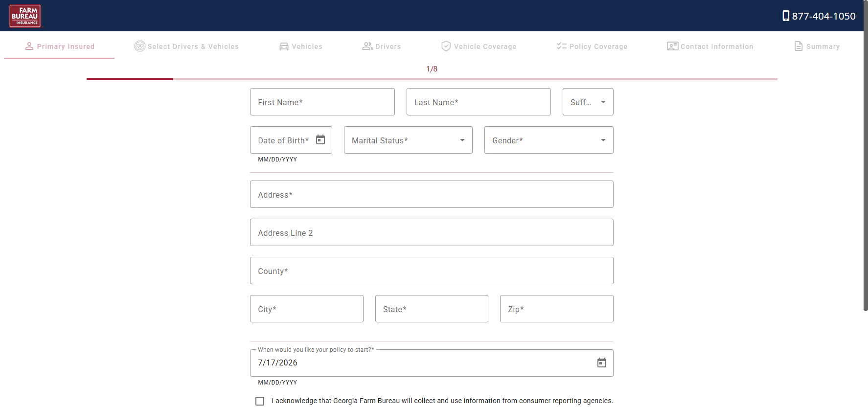Click the Address Line 2 field
This screenshot has height=408, width=868.
coord(432,232)
